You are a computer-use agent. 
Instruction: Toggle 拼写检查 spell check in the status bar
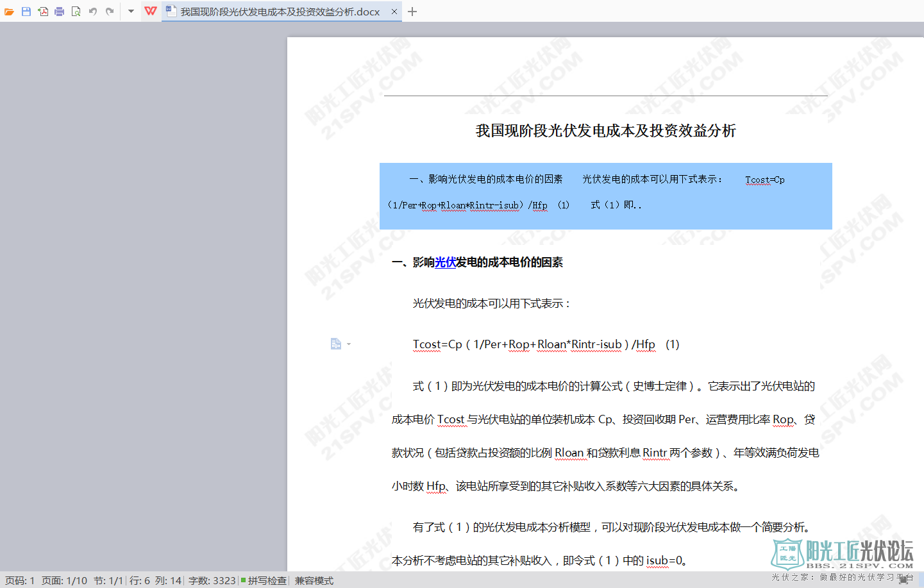tap(264, 580)
